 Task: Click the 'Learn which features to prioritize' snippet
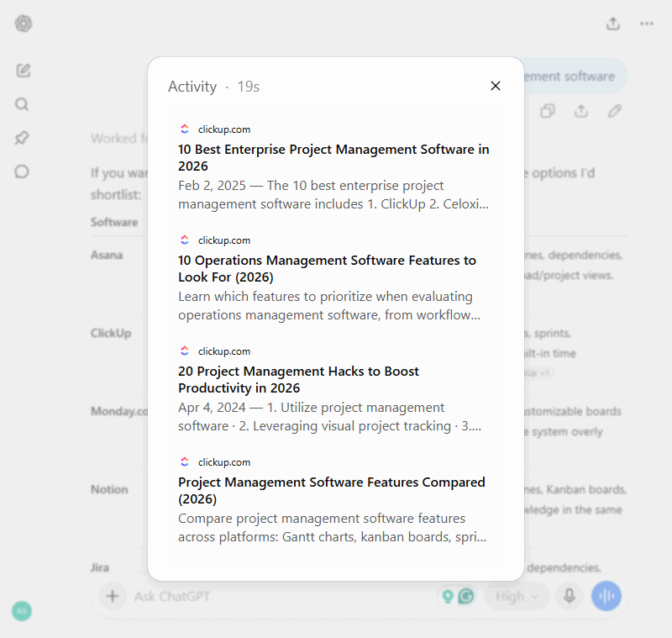329,306
